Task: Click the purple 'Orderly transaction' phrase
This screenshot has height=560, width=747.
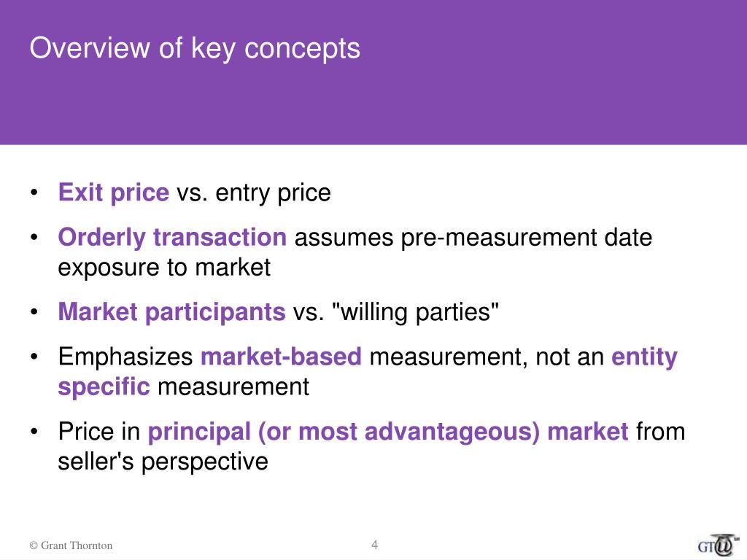Action: click(x=173, y=237)
